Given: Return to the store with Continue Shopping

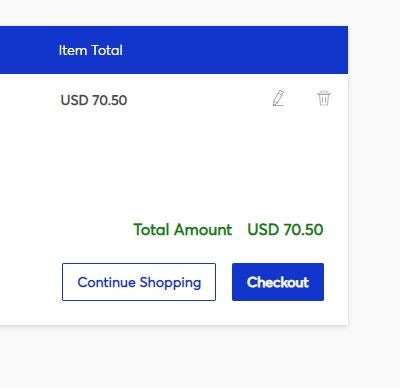Looking at the screenshot, I should [x=139, y=282].
